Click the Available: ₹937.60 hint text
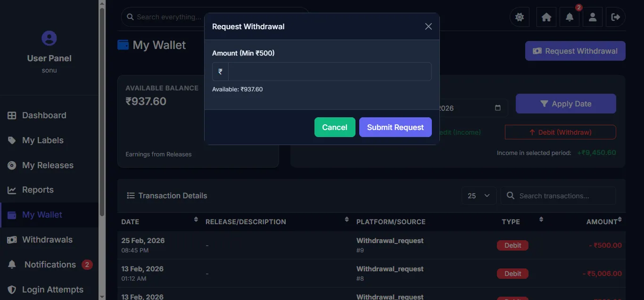The height and width of the screenshot is (300, 644). coord(237,89)
